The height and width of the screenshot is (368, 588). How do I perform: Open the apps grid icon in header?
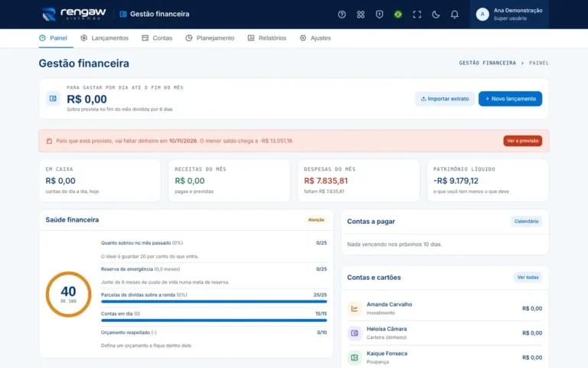(x=361, y=15)
